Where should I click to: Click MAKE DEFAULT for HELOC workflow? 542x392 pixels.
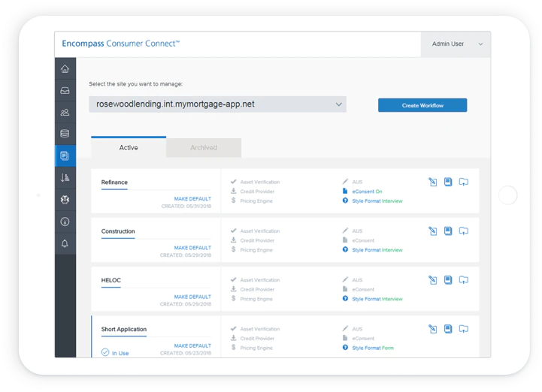point(192,297)
